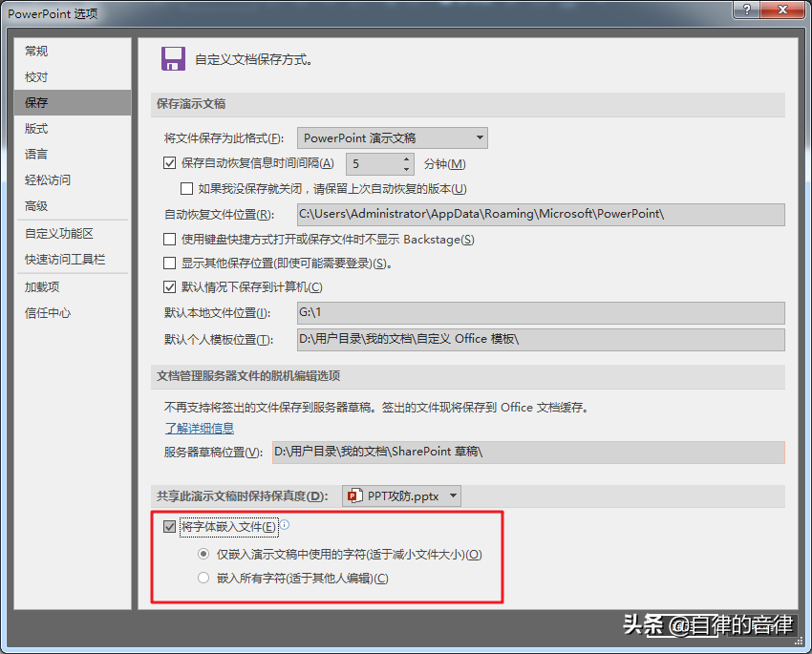Screen dimensions: 812x654
Task: Click the auto-recover minutes value field
Action: 374,164
